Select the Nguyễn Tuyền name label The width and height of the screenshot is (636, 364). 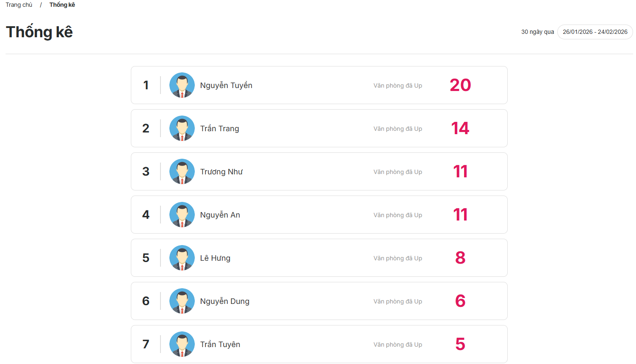pyautogui.click(x=226, y=85)
